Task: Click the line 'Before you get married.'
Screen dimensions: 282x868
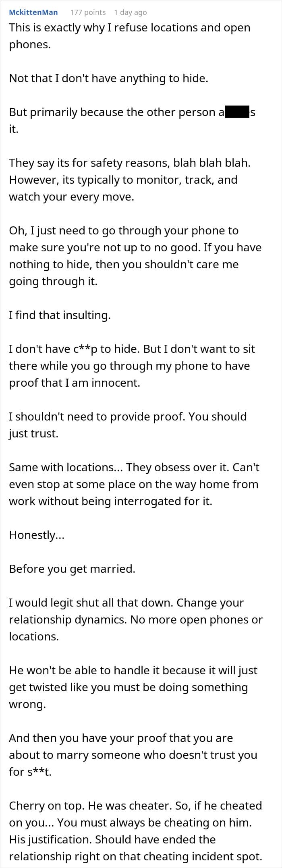Action: [72, 569]
